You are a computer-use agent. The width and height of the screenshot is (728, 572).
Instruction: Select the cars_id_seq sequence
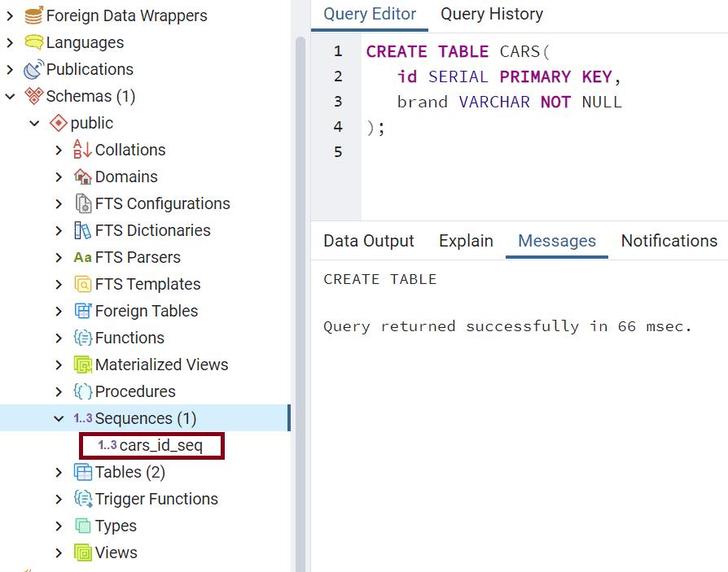pos(160,445)
